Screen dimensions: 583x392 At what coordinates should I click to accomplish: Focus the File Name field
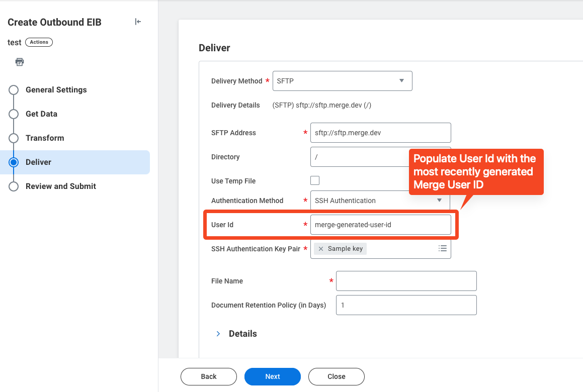(406, 281)
